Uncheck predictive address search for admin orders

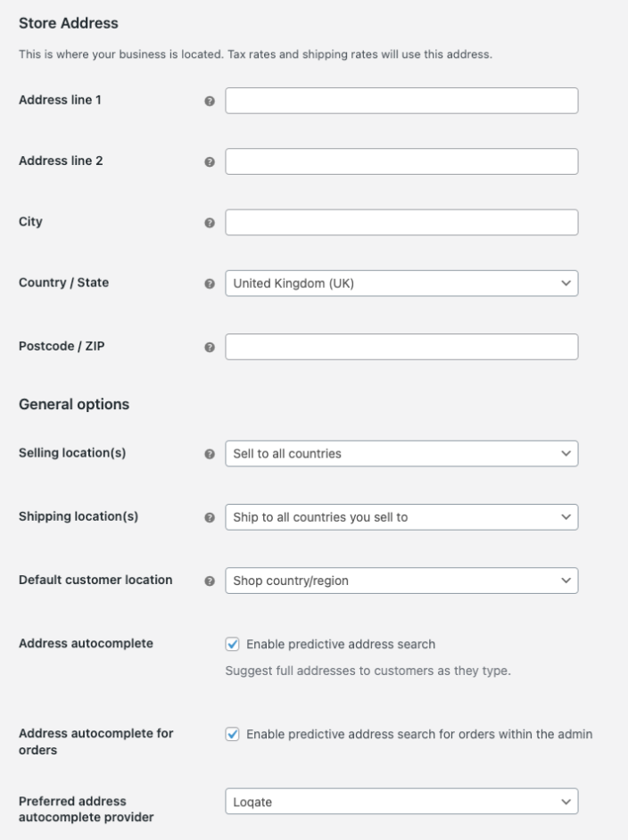coord(233,735)
